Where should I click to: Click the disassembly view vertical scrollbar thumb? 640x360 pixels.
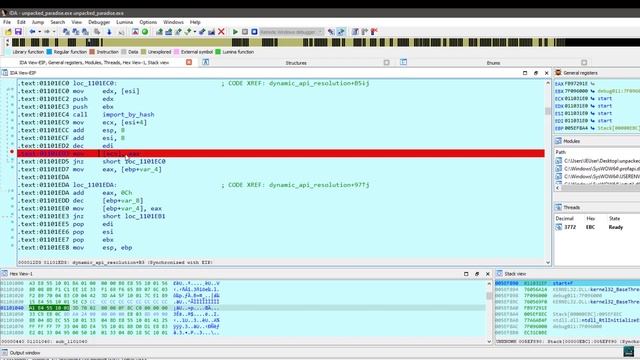pyautogui.click(x=548, y=111)
